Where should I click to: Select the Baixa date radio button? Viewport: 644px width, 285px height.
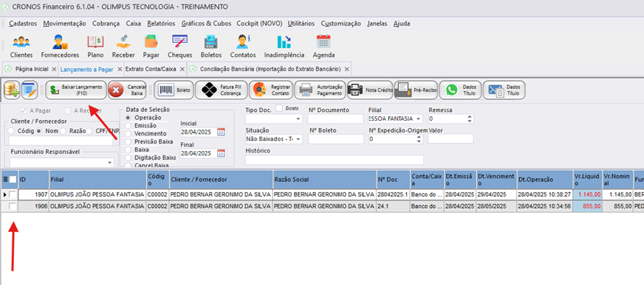click(128, 150)
